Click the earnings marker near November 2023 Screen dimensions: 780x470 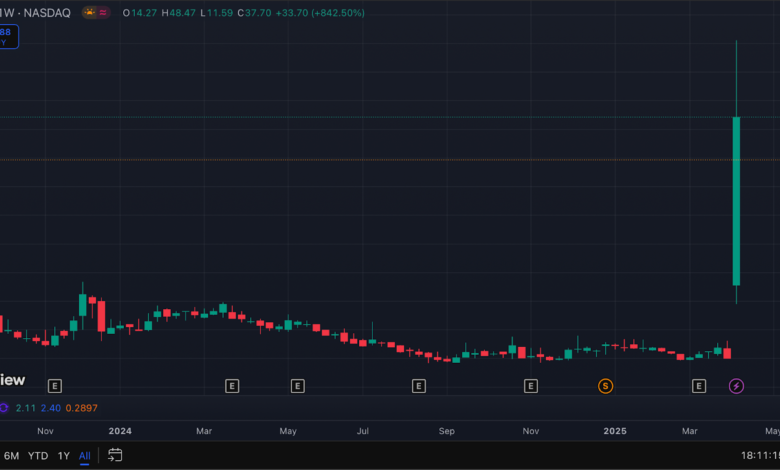point(55,385)
